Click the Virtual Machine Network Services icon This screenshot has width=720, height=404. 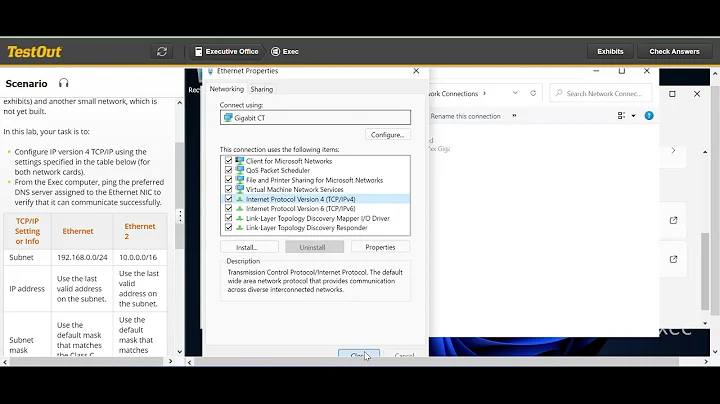click(239, 189)
